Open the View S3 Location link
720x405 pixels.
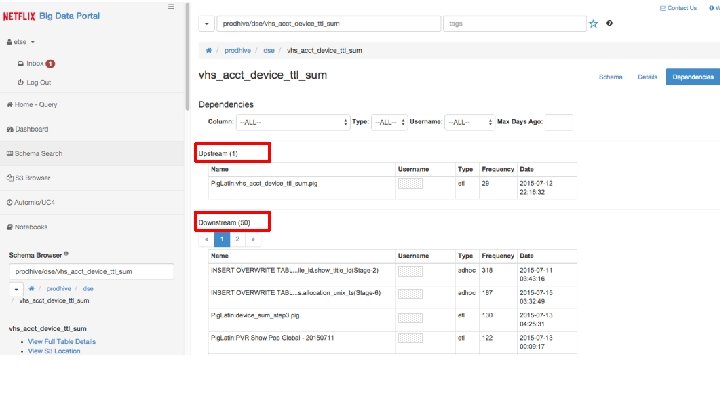pyautogui.click(x=54, y=351)
